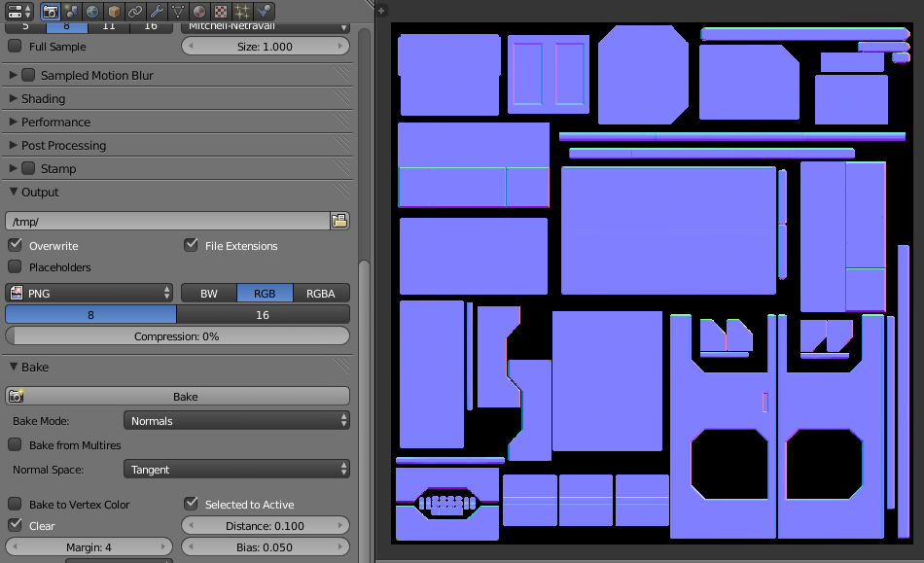Uncheck the Overwrite option

15,245
